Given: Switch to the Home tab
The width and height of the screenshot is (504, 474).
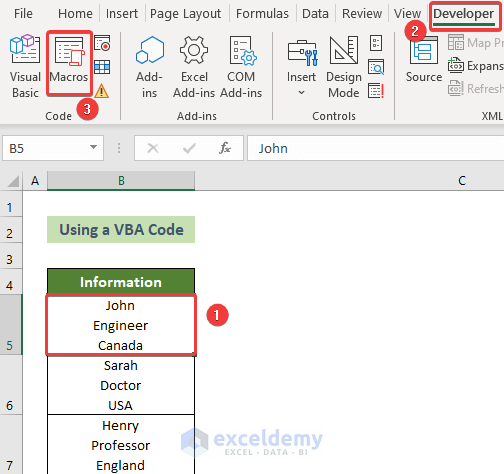Looking at the screenshot, I should click(x=75, y=14).
